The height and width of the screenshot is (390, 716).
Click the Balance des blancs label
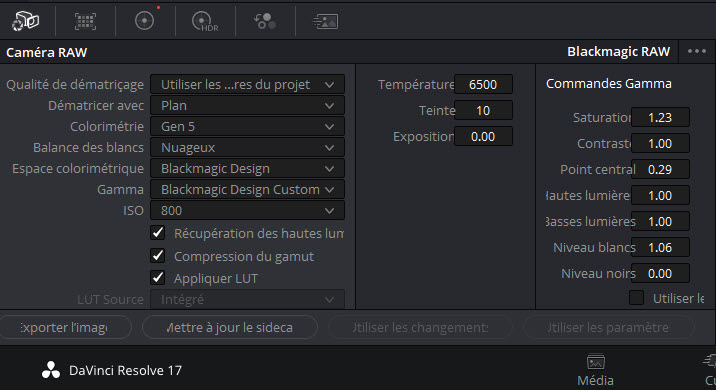coord(88,148)
